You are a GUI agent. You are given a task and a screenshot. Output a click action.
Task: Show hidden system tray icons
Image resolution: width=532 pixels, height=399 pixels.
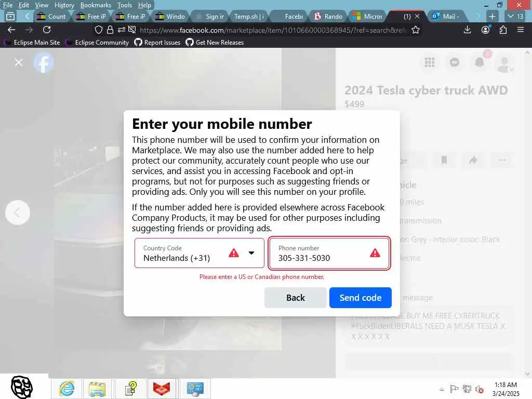(x=442, y=389)
